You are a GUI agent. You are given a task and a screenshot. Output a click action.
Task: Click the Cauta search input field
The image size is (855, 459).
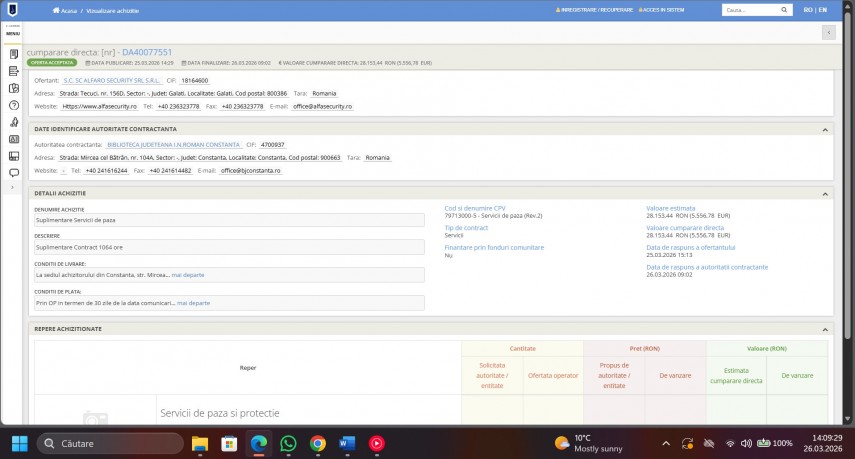(x=748, y=10)
